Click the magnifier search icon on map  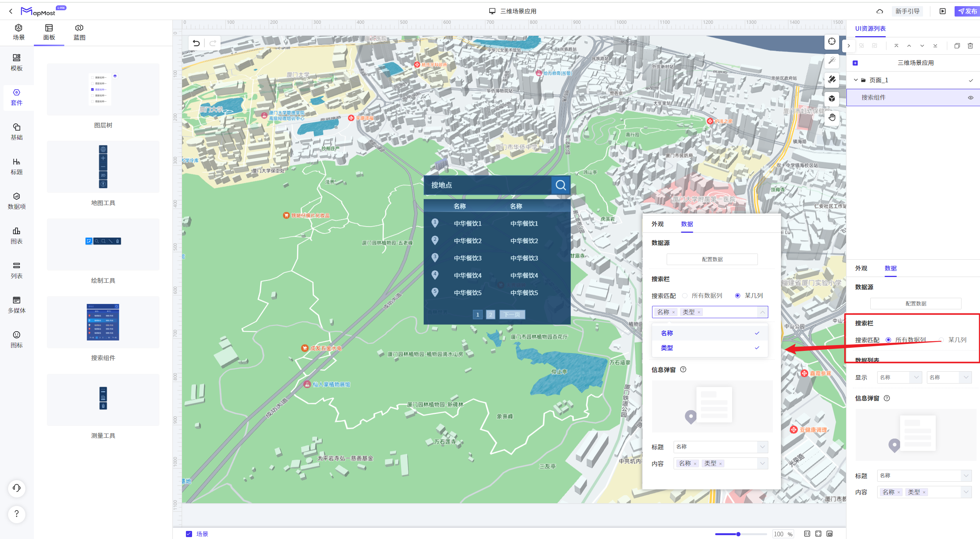click(x=561, y=185)
